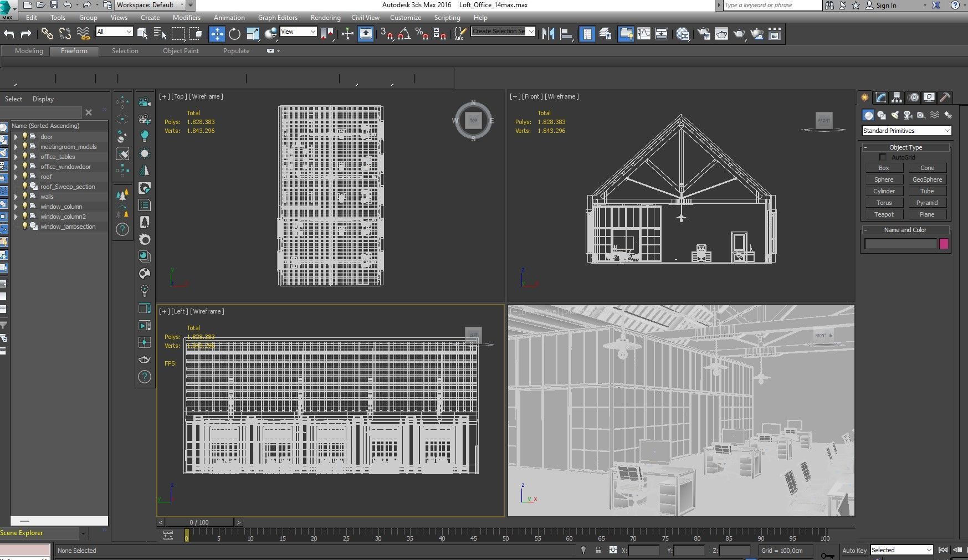The image size is (968, 560).
Task: Click the Angle Snap toggle icon
Action: (404, 34)
